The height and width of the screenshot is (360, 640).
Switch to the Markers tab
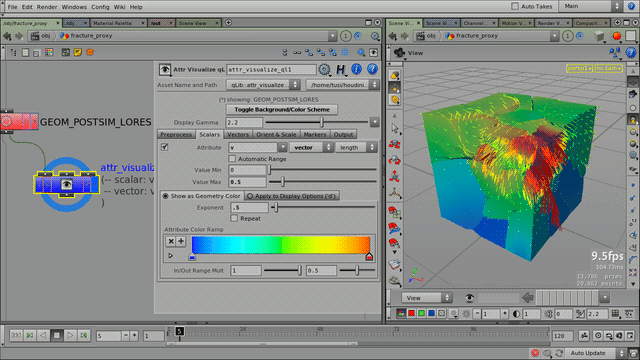(315, 134)
